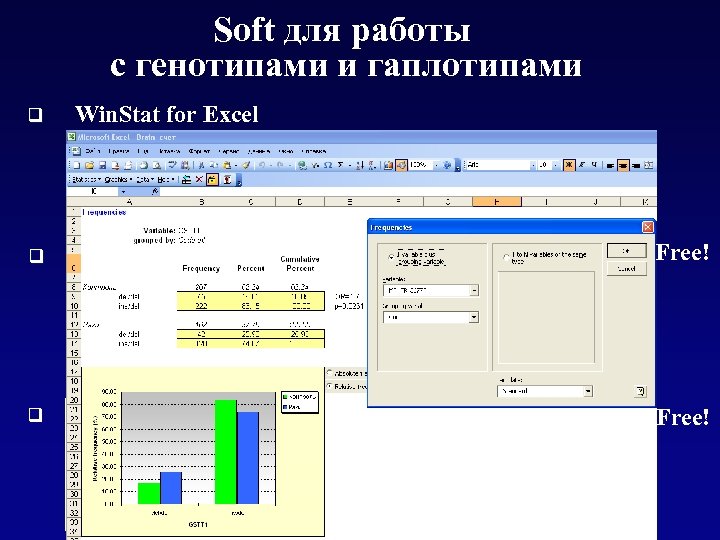
Task: Toggle the Bold Ж button
Action: coord(569,165)
